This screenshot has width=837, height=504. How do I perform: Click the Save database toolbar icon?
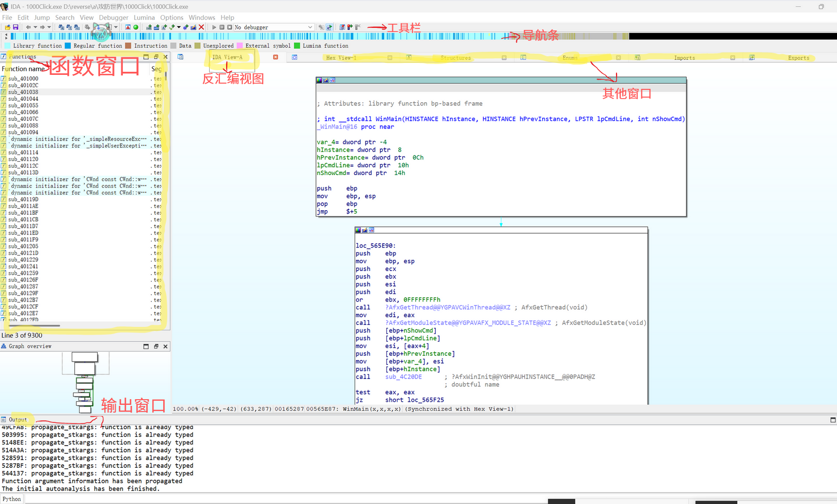click(15, 27)
